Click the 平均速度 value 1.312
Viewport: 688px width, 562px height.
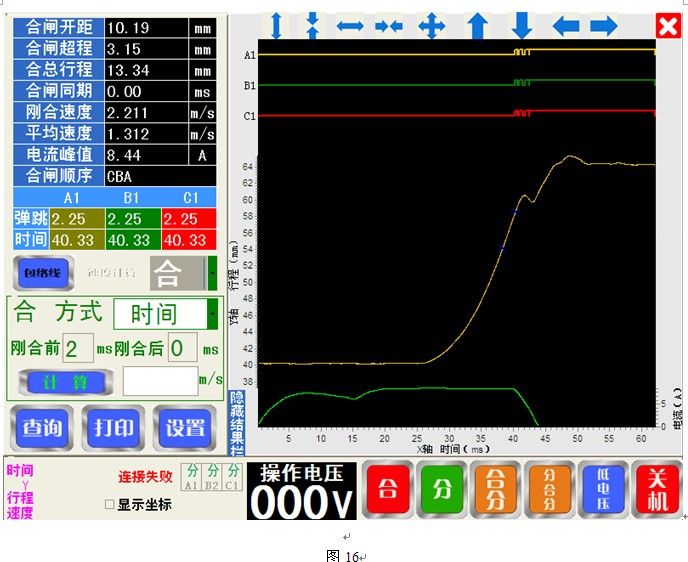pyautogui.click(x=147, y=133)
